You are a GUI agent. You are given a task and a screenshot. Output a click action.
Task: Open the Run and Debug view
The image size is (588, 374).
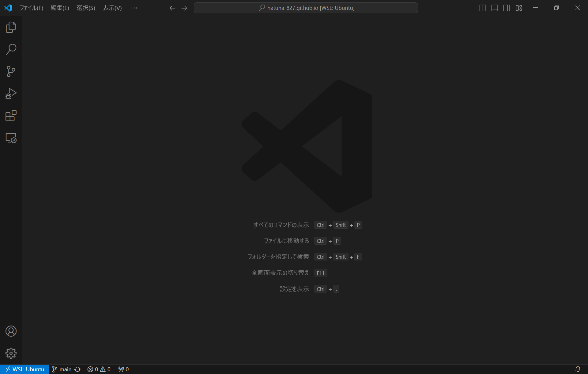click(x=11, y=93)
